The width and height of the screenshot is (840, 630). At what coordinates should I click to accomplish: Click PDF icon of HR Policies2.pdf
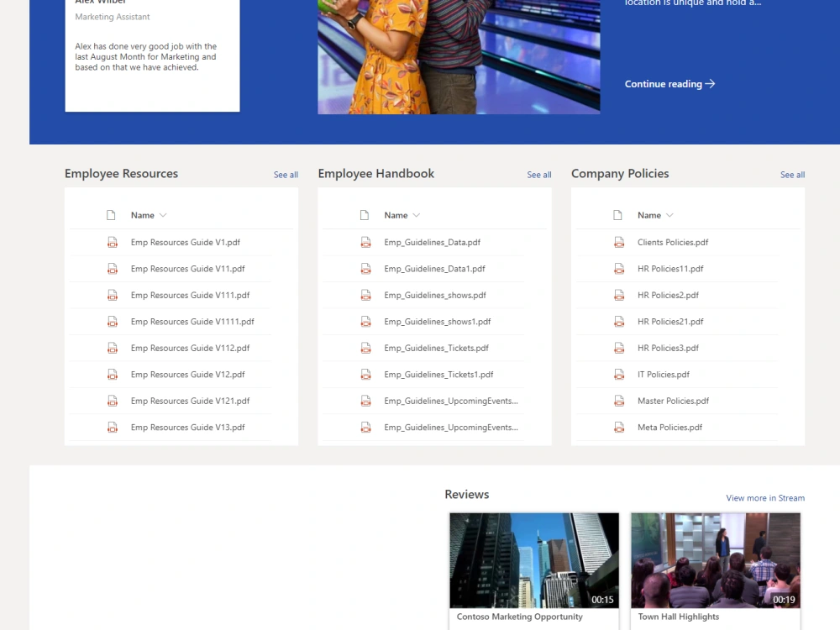coord(619,295)
